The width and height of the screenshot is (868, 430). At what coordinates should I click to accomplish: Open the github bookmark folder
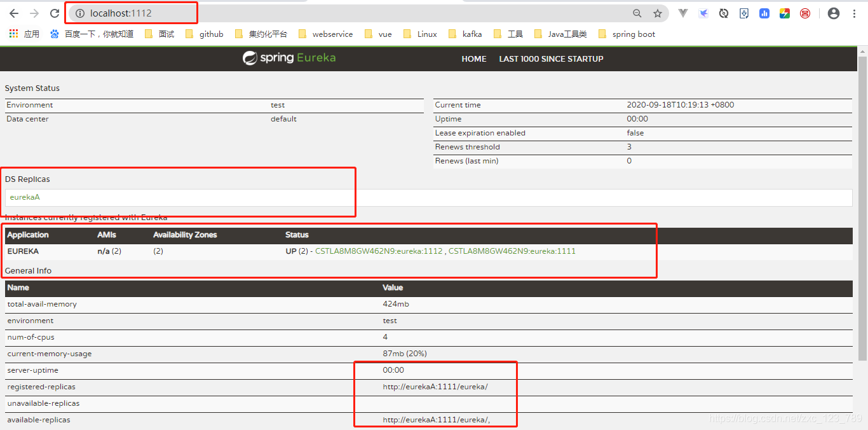(205, 34)
